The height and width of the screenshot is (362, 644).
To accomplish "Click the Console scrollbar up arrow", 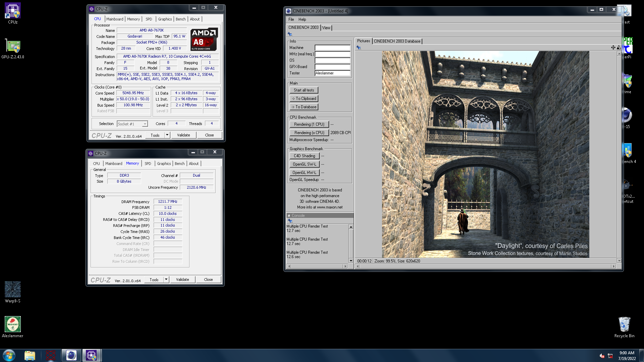I will click(351, 227).
